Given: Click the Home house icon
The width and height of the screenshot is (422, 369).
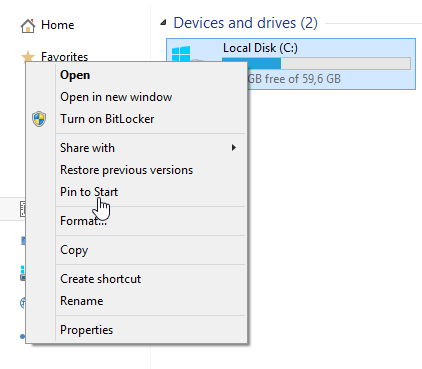Looking at the screenshot, I should 28,26.
